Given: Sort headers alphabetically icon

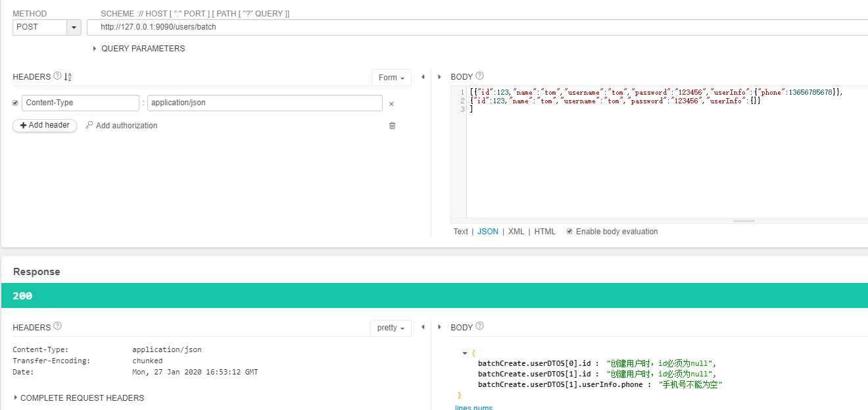Looking at the screenshot, I should 68,77.
